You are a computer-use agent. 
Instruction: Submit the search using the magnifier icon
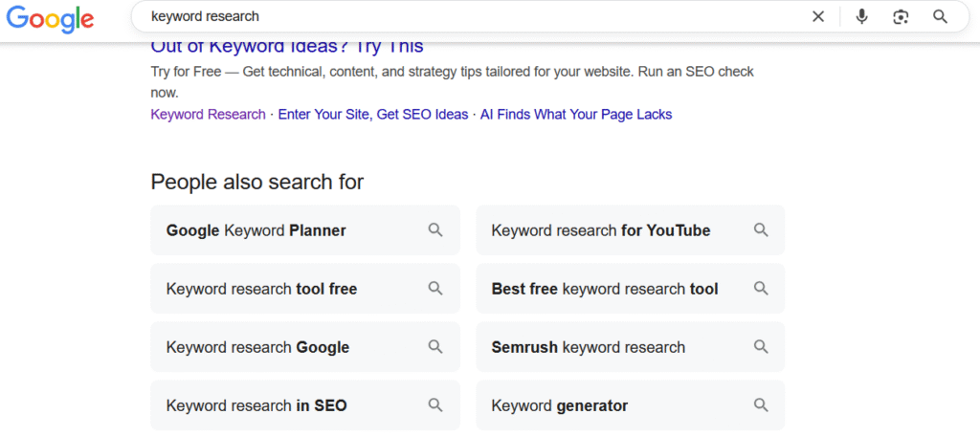tap(940, 16)
